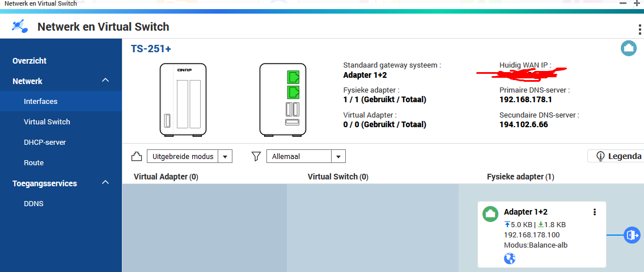Click the Network and Virtual Switch app logo
Image resolution: width=644 pixels, height=272 pixels.
[x=19, y=27]
